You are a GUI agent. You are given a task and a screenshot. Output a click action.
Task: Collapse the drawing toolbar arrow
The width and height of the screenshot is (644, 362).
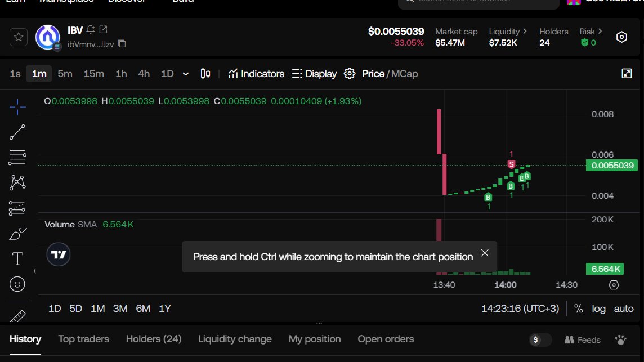pyautogui.click(x=34, y=271)
